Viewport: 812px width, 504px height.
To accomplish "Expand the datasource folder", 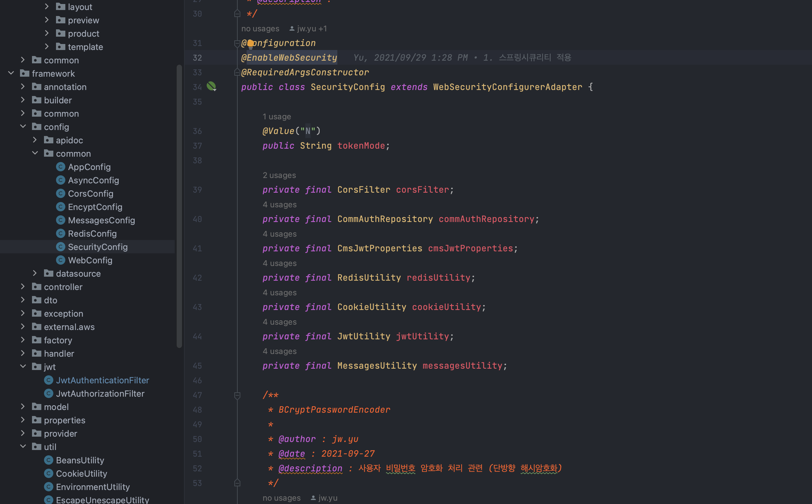I will (x=35, y=273).
